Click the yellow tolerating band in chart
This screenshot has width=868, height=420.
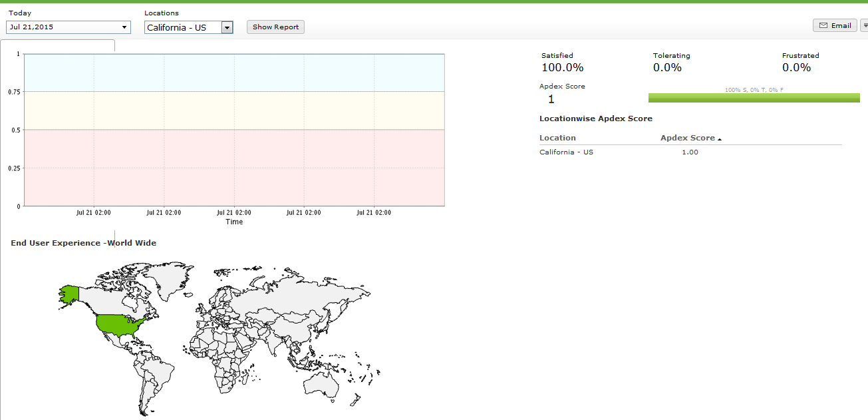(x=234, y=110)
